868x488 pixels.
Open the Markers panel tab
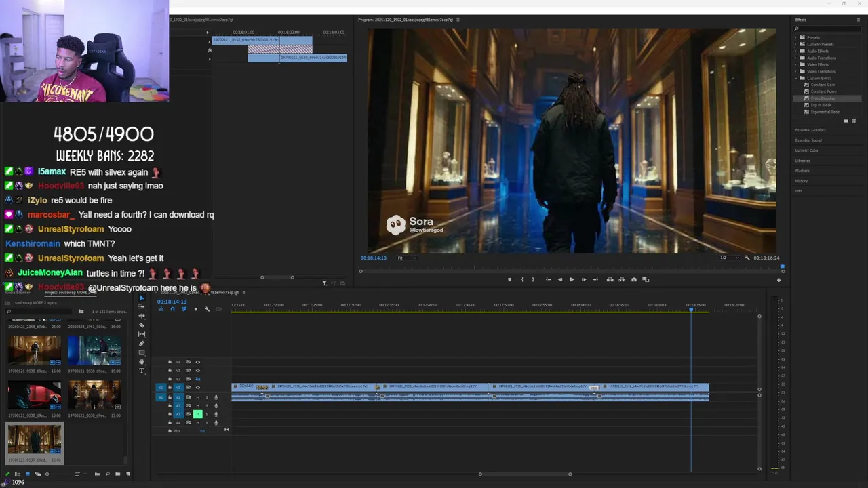pyautogui.click(x=802, y=171)
